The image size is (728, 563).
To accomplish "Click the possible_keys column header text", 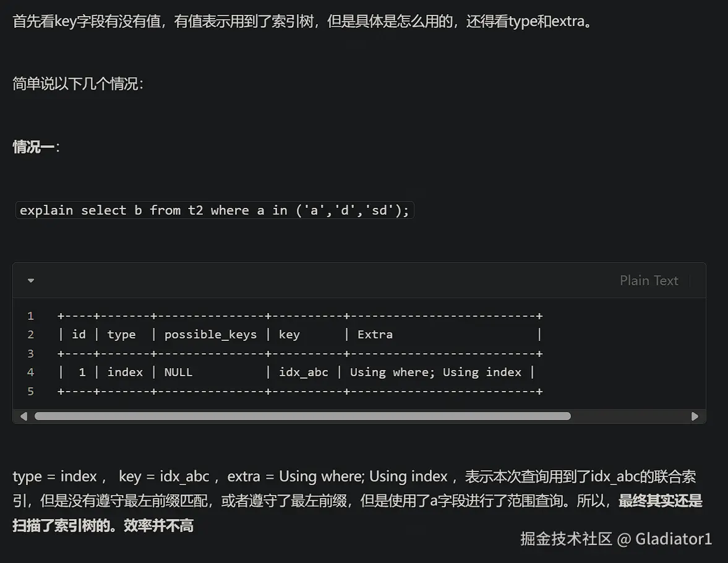I will click(x=210, y=335).
